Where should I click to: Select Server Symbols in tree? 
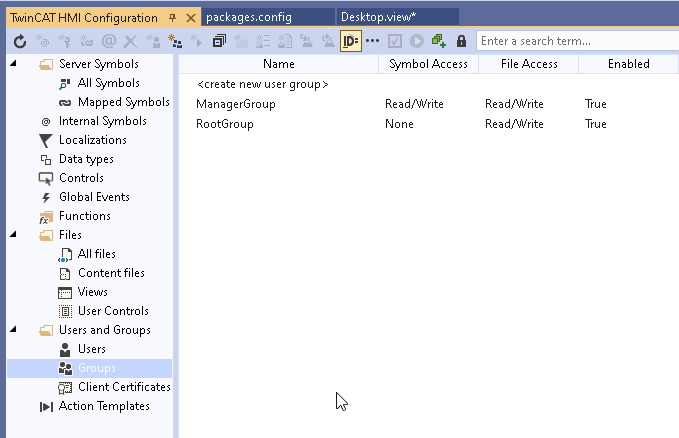click(99, 64)
